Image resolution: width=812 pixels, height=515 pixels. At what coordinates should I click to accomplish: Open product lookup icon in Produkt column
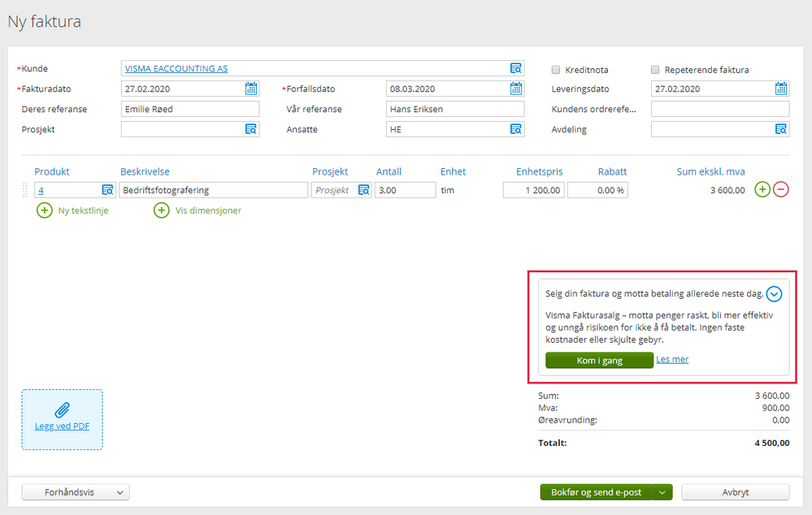(107, 190)
